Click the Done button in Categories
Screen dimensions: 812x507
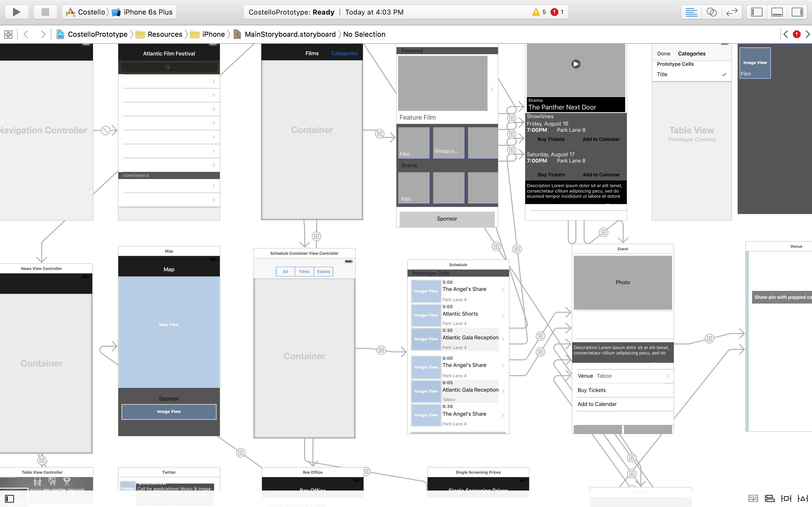tap(663, 54)
